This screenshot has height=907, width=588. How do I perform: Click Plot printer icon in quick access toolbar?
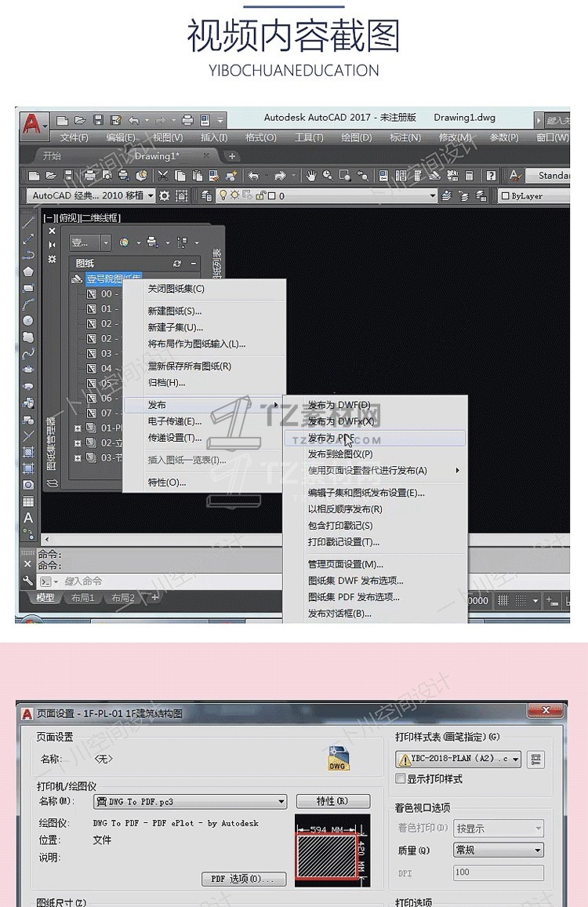(x=187, y=120)
